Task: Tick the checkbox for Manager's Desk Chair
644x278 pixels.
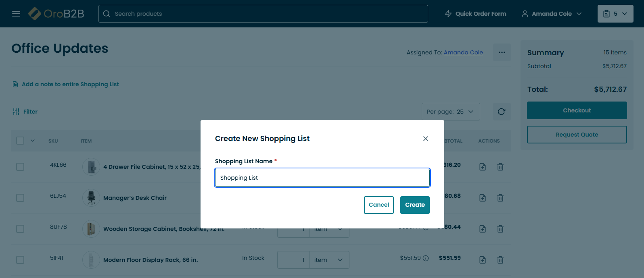Action: pyautogui.click(x=20, y=198)
